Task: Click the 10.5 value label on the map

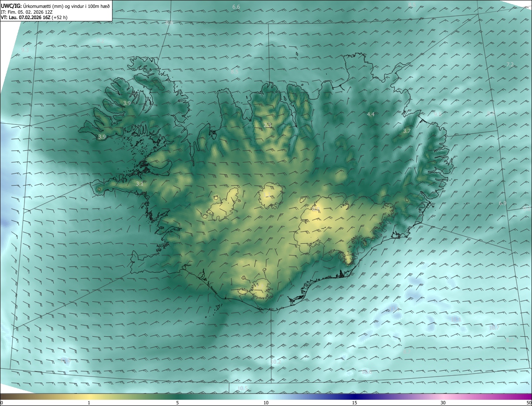Action: [x=243, y=388]
